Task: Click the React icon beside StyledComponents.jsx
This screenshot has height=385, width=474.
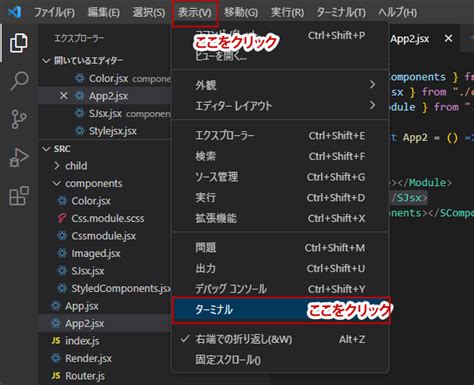Action: tap(62, 288)
